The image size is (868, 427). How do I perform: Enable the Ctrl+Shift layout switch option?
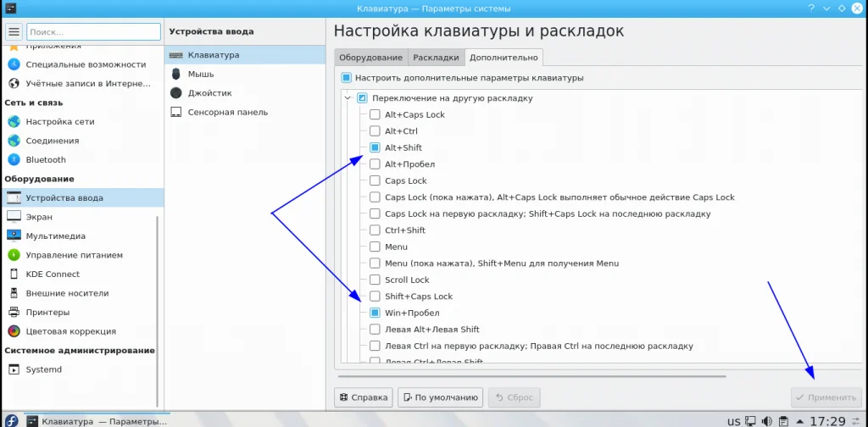pos(375,230)
